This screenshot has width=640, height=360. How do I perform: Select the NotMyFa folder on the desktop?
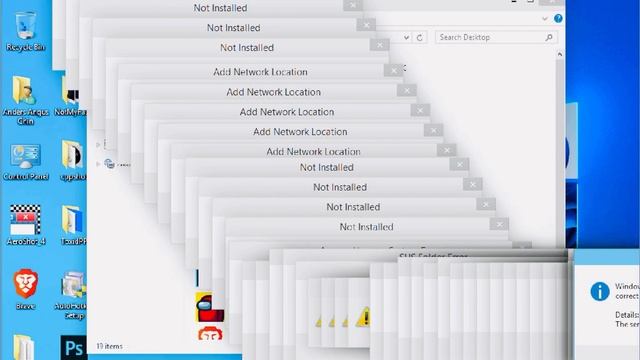(x=72, y=96)
